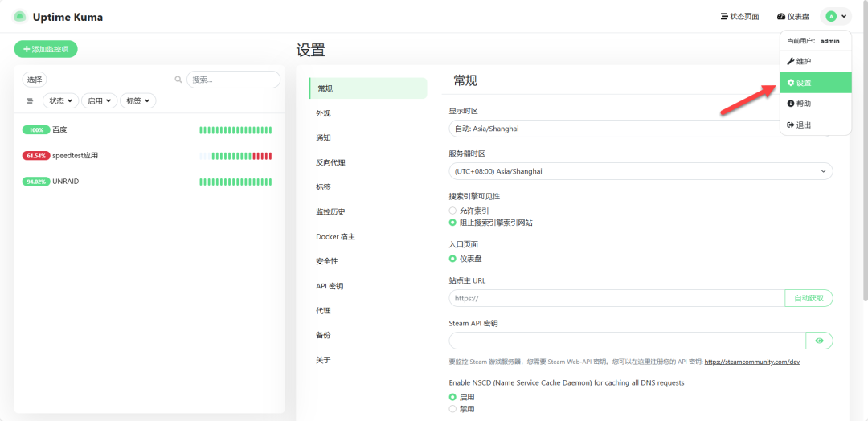
Task: Open maintenance (维护) from profile menu
Action: point(804,62)
